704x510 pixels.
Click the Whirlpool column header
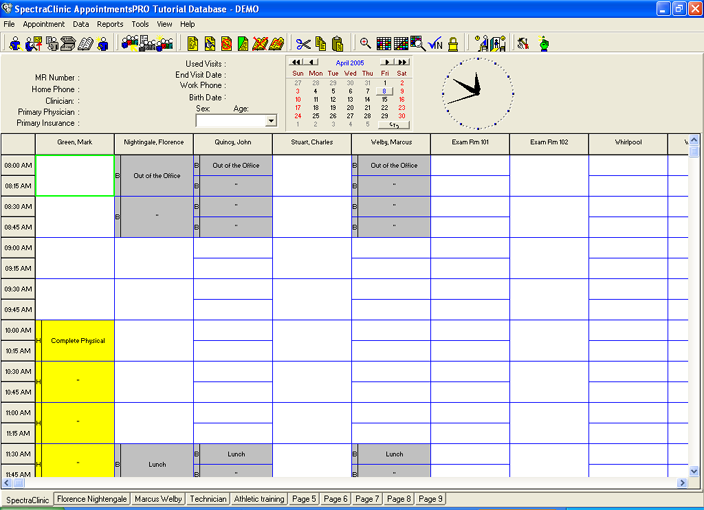coord(628,144)
